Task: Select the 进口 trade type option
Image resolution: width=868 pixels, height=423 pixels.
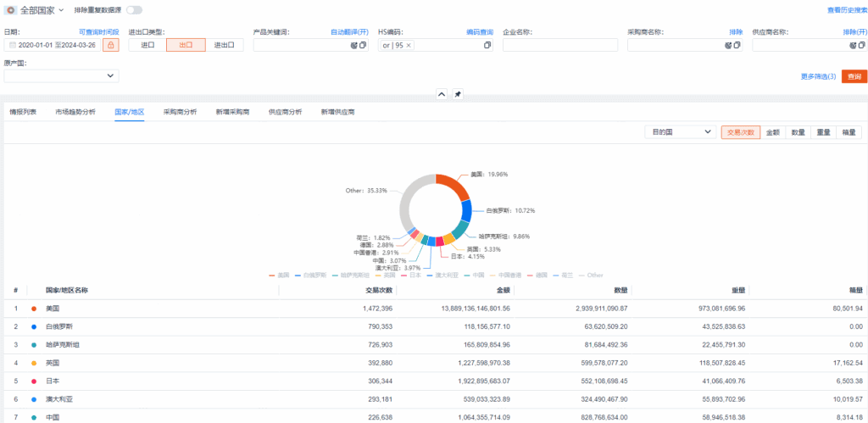Action: tap(147, 45)
